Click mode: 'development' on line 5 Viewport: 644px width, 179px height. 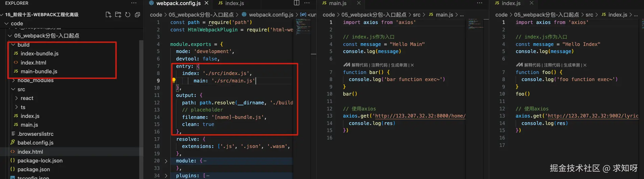point(205,51)
